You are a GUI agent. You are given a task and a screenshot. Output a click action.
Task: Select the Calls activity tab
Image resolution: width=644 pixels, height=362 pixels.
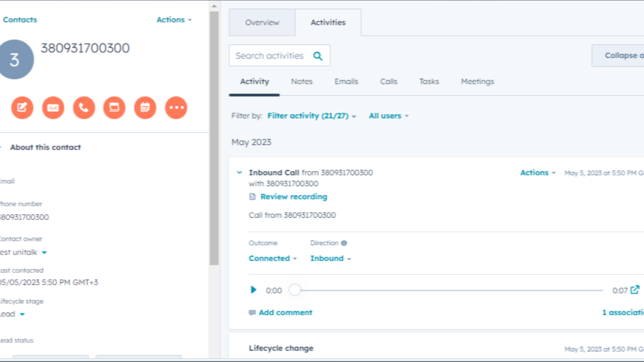coord(389,82)
